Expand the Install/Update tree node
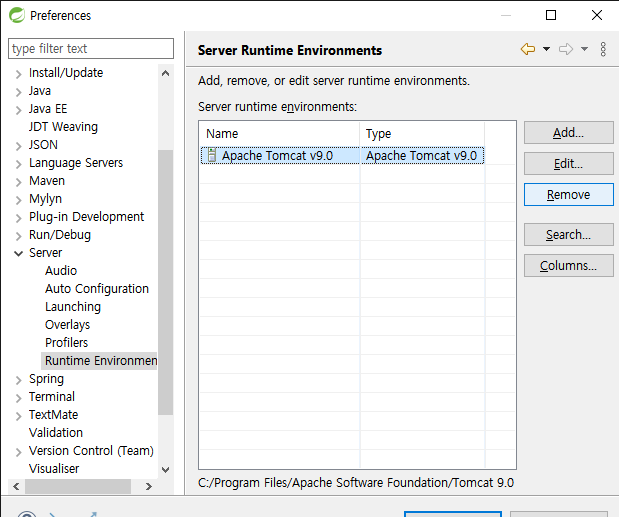The image size is (619, 517). point(18,74)
